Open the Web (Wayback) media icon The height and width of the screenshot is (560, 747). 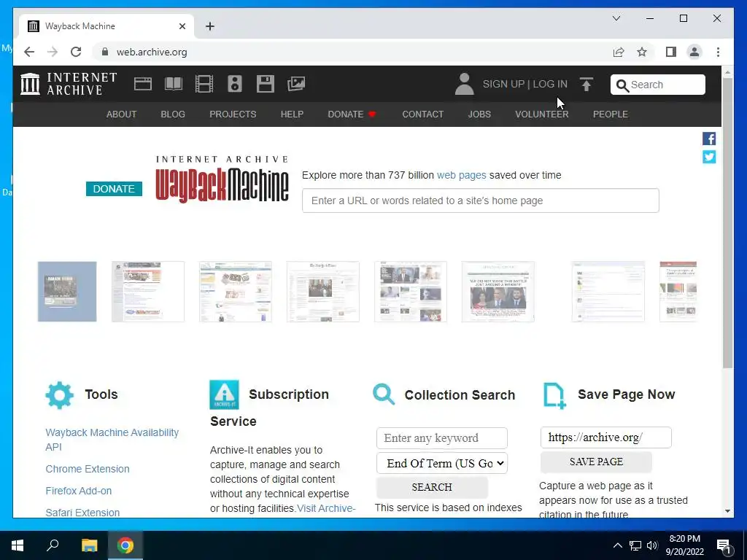[x=142, y=84]
